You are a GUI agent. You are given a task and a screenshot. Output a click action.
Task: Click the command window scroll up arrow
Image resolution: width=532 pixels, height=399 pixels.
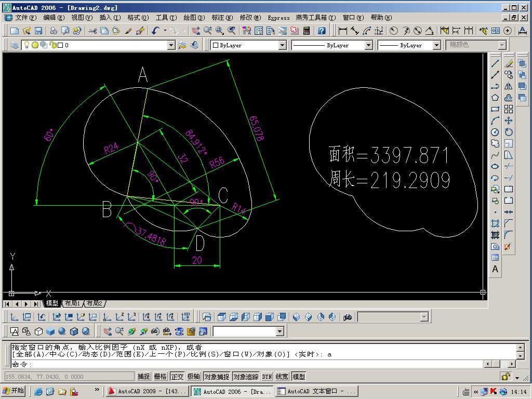click(520, 348)
